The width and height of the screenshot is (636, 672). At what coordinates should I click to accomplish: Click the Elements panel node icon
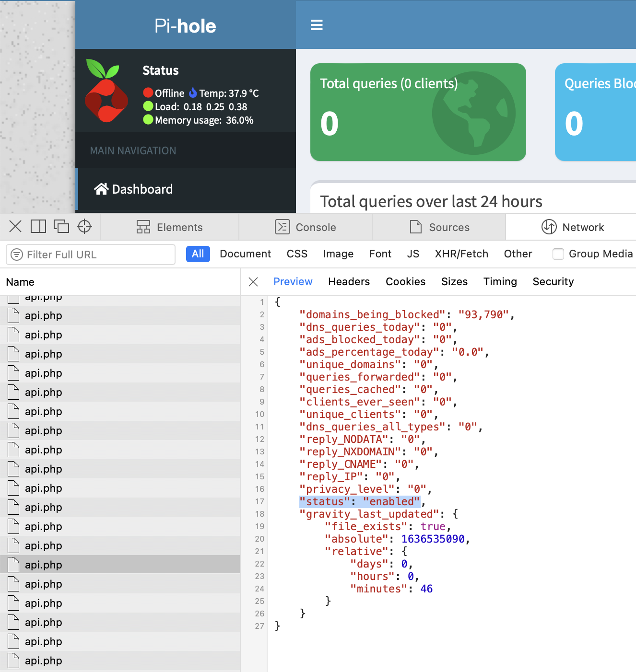[143, 227]
